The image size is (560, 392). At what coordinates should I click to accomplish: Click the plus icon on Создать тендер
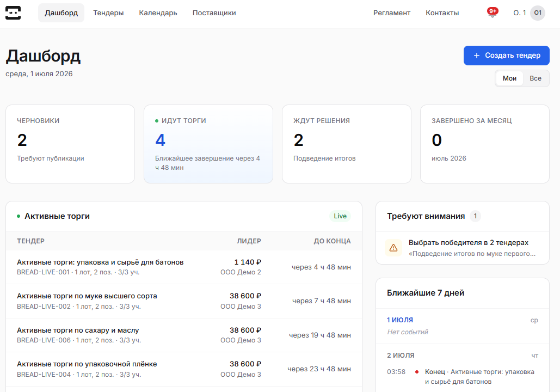coord(476,56)
